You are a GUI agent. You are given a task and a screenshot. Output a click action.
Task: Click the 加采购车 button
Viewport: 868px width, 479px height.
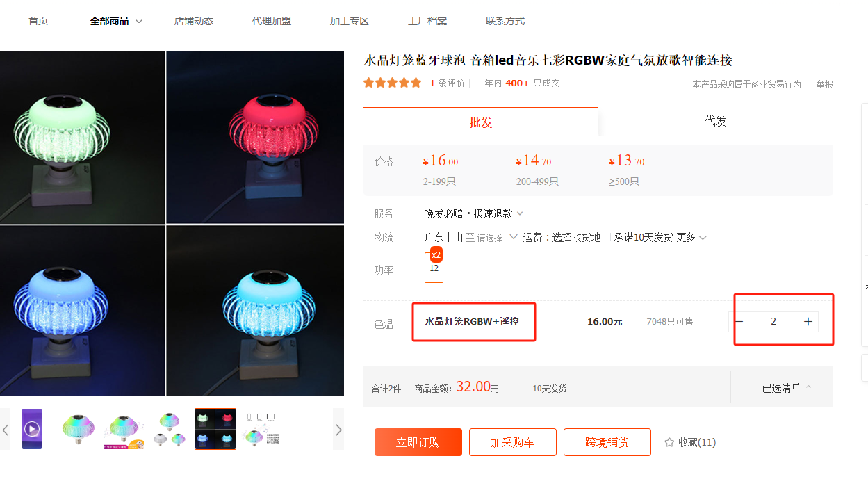pyautogui.click(x=513, y=442)
